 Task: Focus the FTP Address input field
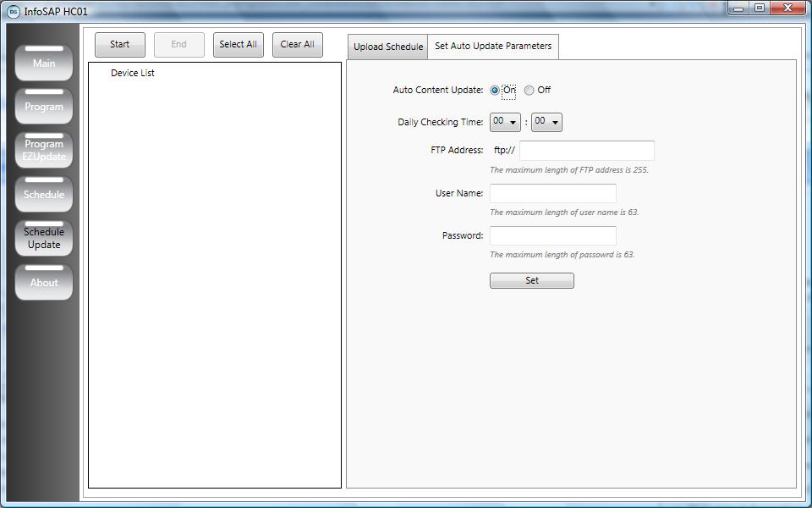click(x=586, y=151)
